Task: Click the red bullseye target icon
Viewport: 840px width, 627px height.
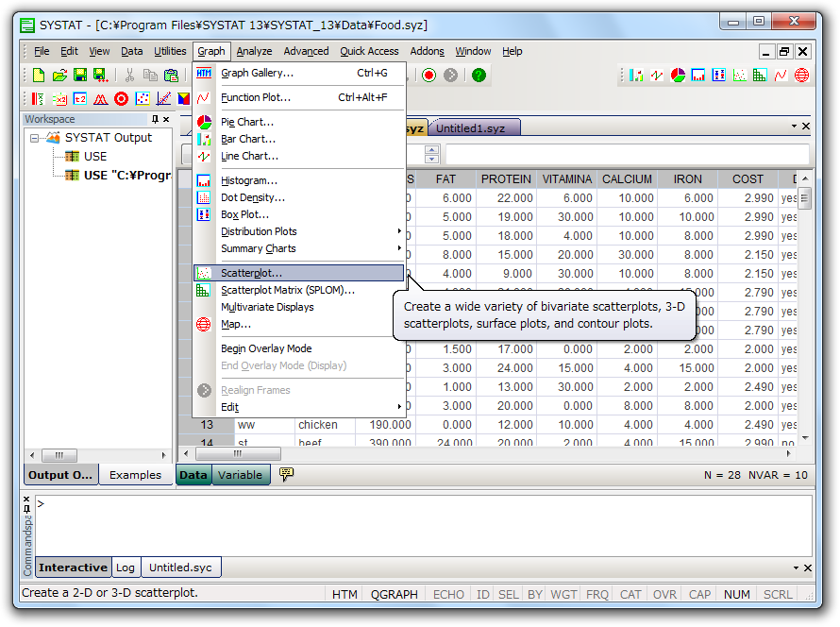Action: click(122, 98)
